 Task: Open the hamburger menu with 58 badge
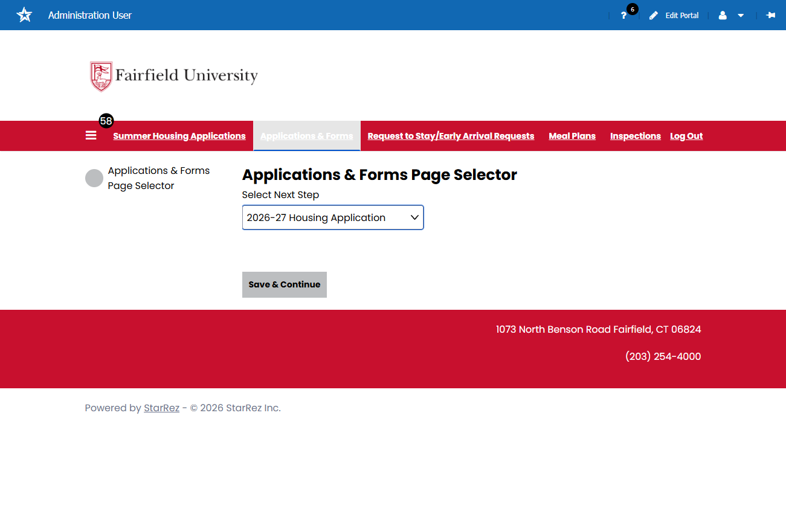91,135
